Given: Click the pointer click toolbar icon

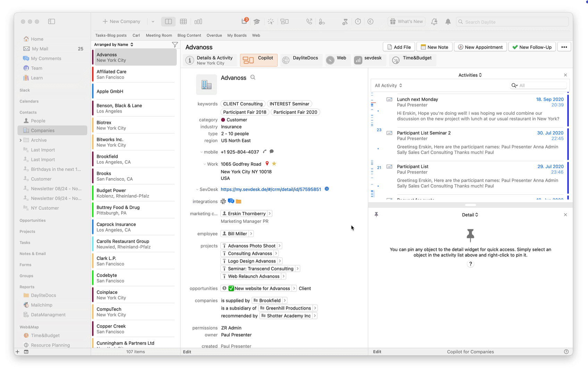Looking at the screenshot, I should point(271,22).
